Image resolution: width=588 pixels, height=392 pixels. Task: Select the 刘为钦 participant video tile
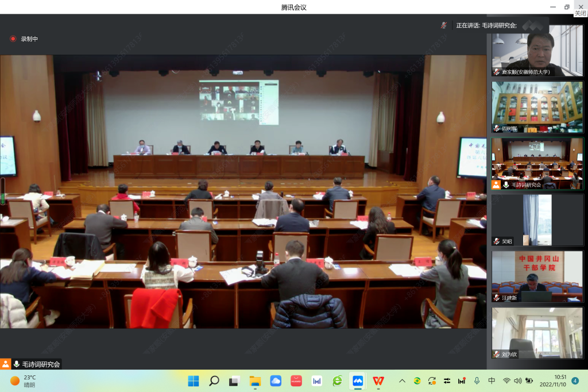point(537,333)
